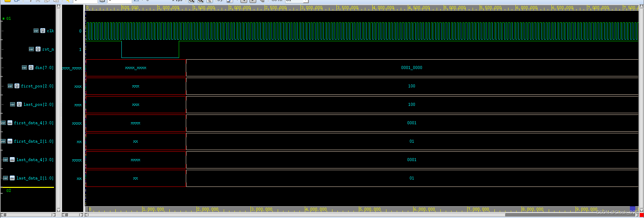Click the signal pane scroll-left arrow
This screenshot has width=644, height=218.
point(3,215)
